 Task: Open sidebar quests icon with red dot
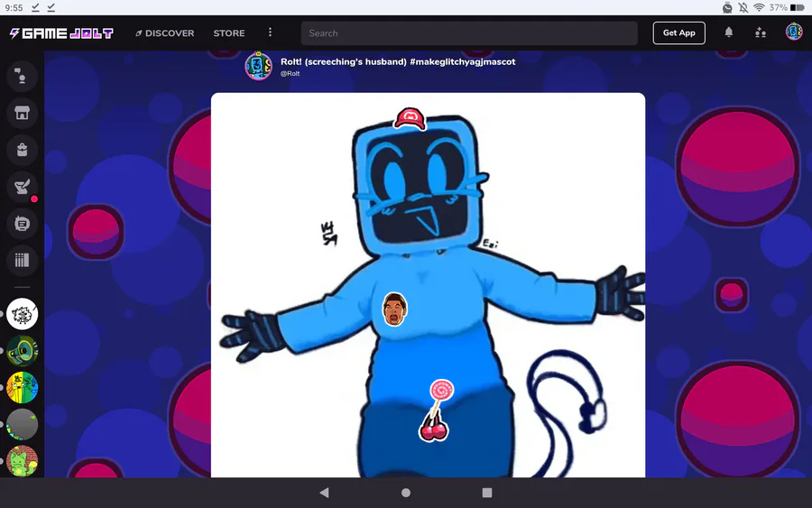(22, 187)
